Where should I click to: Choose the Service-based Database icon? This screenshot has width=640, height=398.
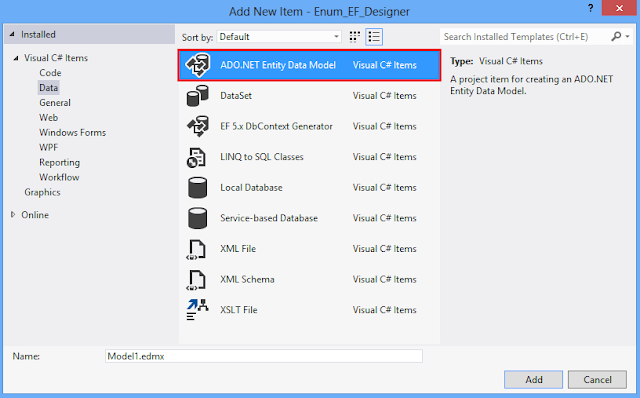(x=198, y=218)
